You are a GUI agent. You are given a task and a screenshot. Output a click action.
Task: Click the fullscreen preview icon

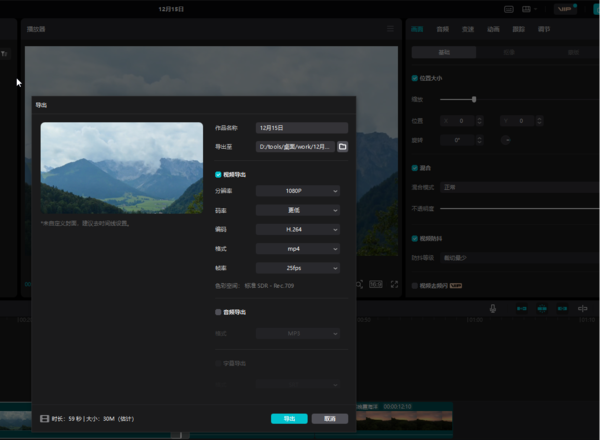tap(394, 284)
